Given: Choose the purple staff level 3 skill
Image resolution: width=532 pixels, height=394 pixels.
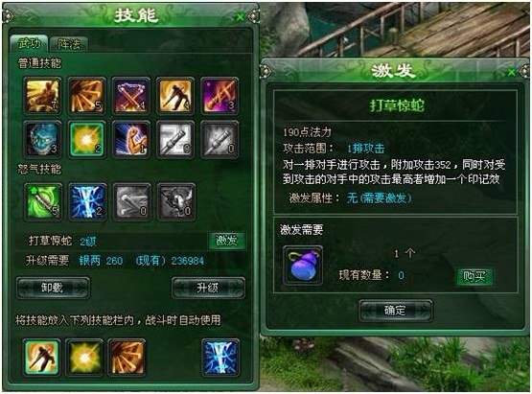Looking at the screenshot, I should click(220, 96).
